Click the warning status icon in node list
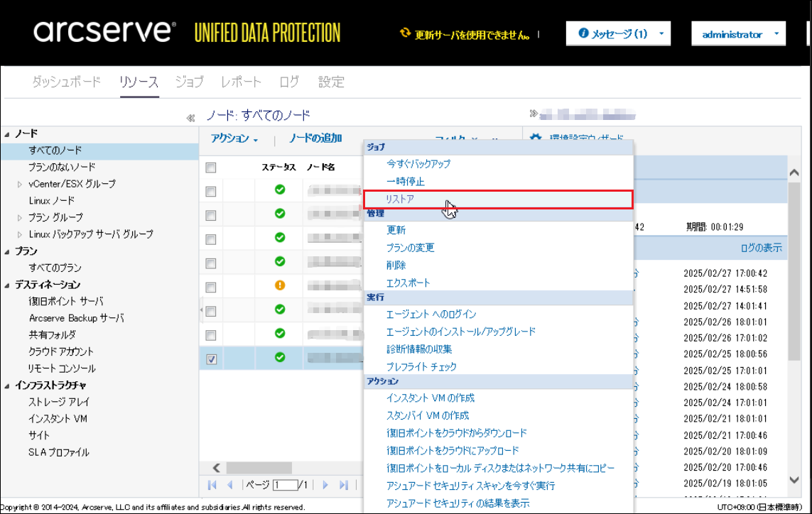Screen dimensions: 812x514 click(280, 285)
